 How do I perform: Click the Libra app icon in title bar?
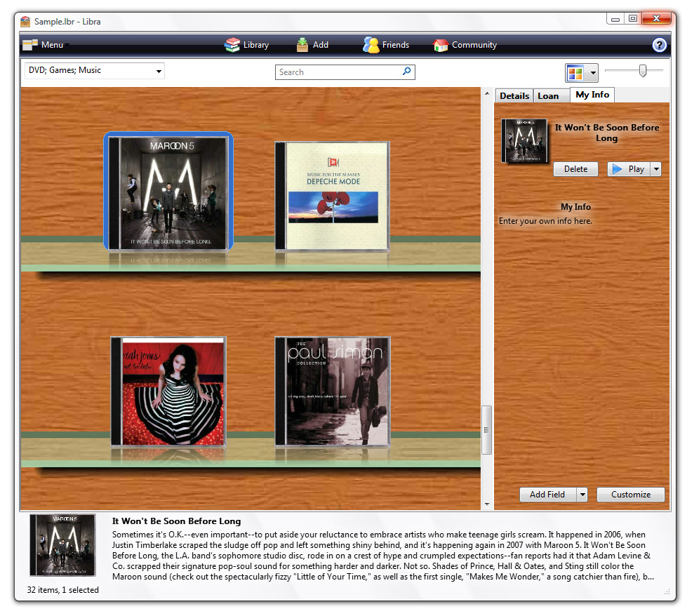click(x=25, y=22)
